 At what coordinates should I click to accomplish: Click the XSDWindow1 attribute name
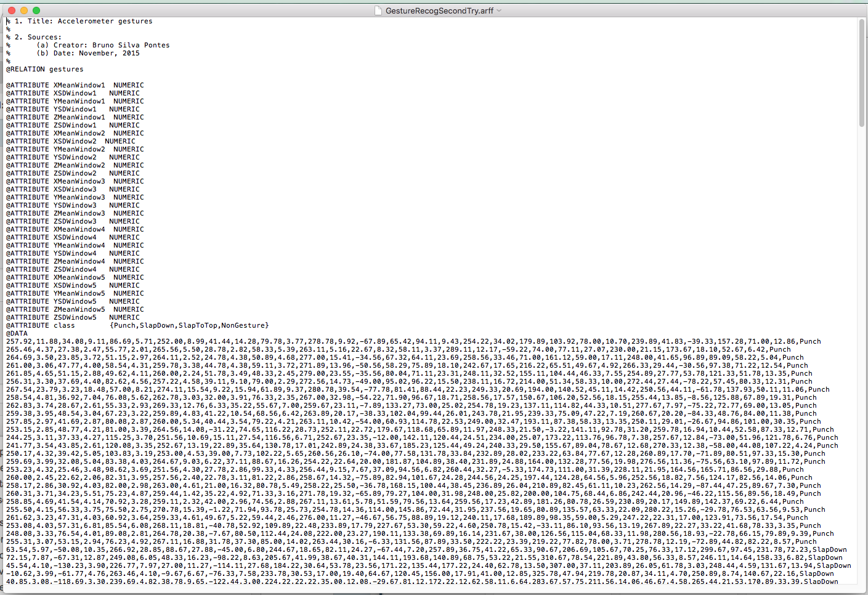[x=75, y=93]
